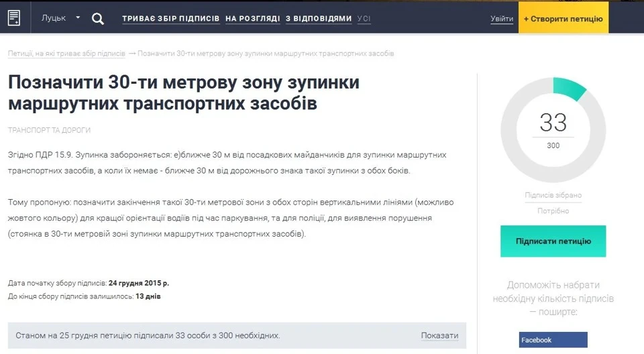
Task: Go to the З відповідями tab
Action: [x=319, y=19]
